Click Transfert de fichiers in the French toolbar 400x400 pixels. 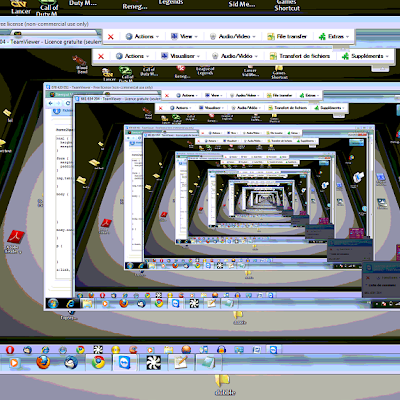point(300,56)
